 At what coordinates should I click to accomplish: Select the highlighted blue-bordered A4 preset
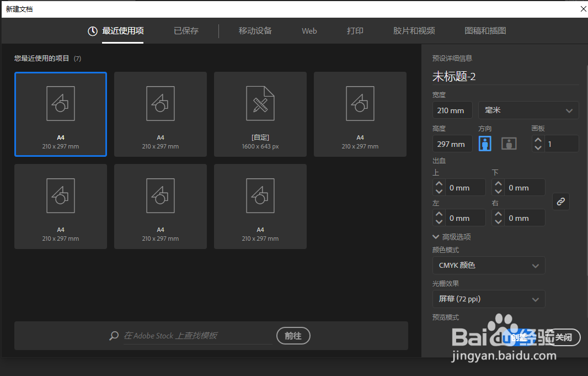coord(61,114)
